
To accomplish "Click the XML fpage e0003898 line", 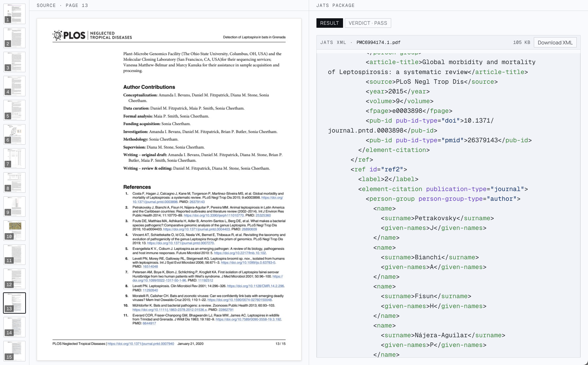I will click(x=409, y=111).
